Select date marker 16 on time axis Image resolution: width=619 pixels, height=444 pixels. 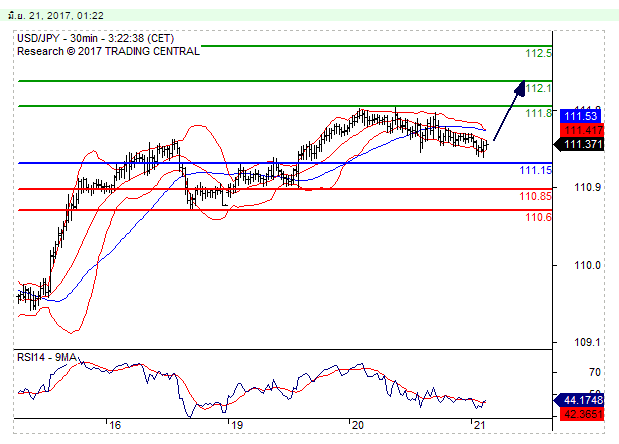(x=115, y=426)
